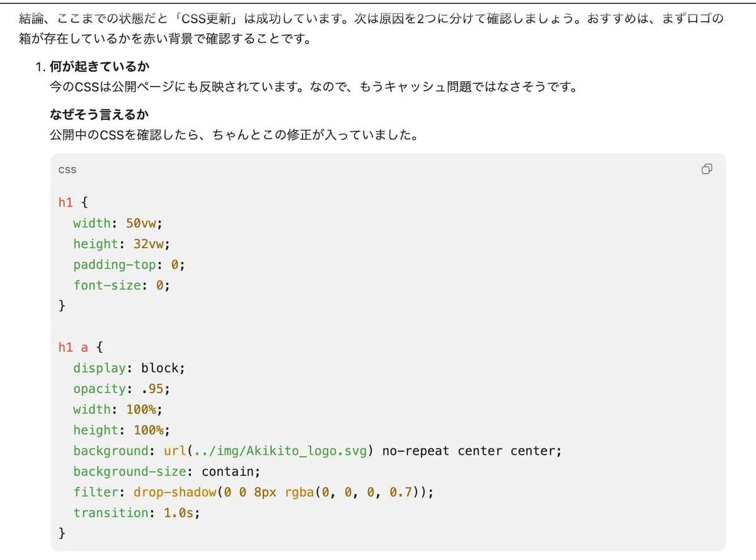Click the "height: 100%;" declaration
Screen dimensions: 756x560
122,430
